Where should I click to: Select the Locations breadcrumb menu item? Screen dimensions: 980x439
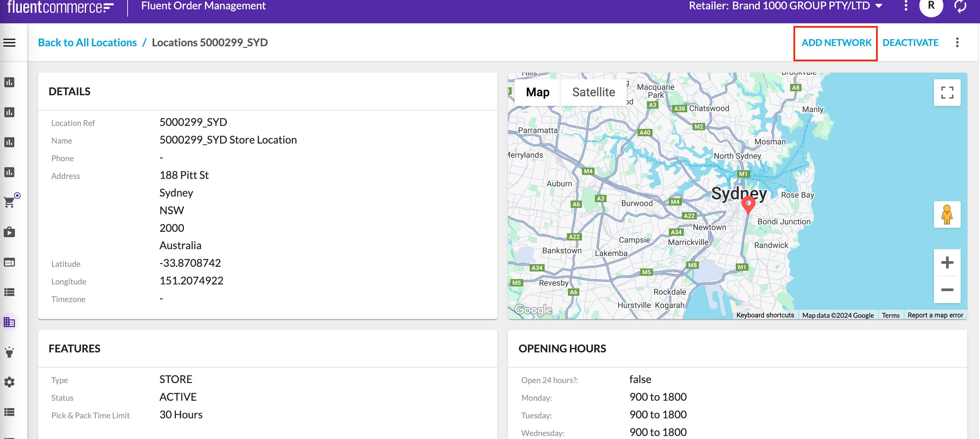(88, 43)
